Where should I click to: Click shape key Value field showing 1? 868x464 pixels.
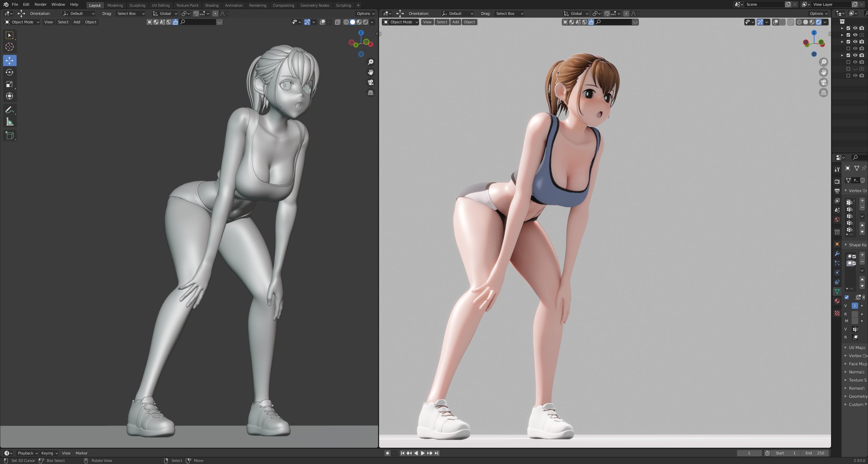[855, 306]
